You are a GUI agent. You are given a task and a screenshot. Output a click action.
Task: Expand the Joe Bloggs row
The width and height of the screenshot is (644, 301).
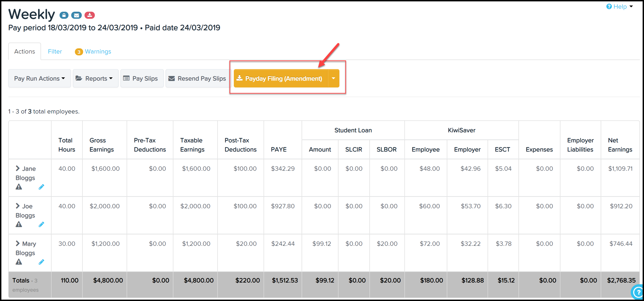coord(17,206)
